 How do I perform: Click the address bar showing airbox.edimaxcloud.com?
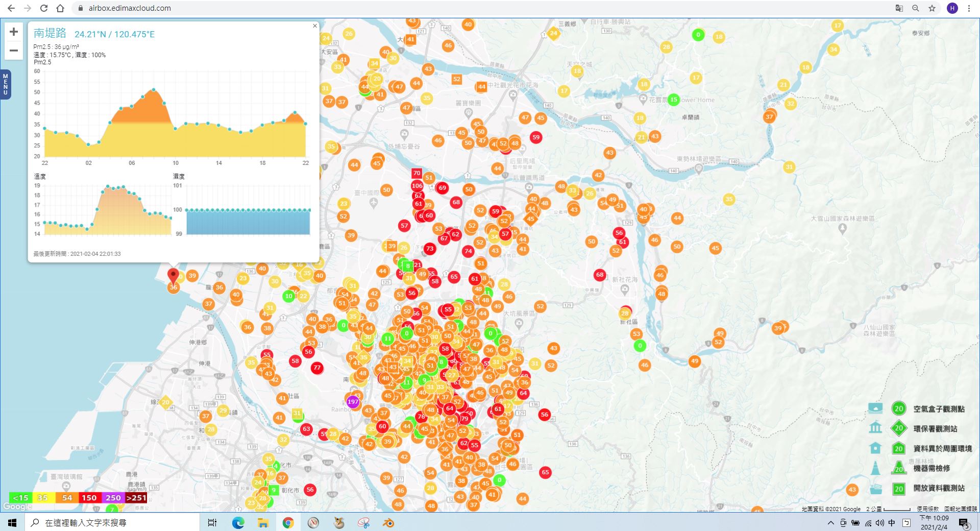[130, 8]
